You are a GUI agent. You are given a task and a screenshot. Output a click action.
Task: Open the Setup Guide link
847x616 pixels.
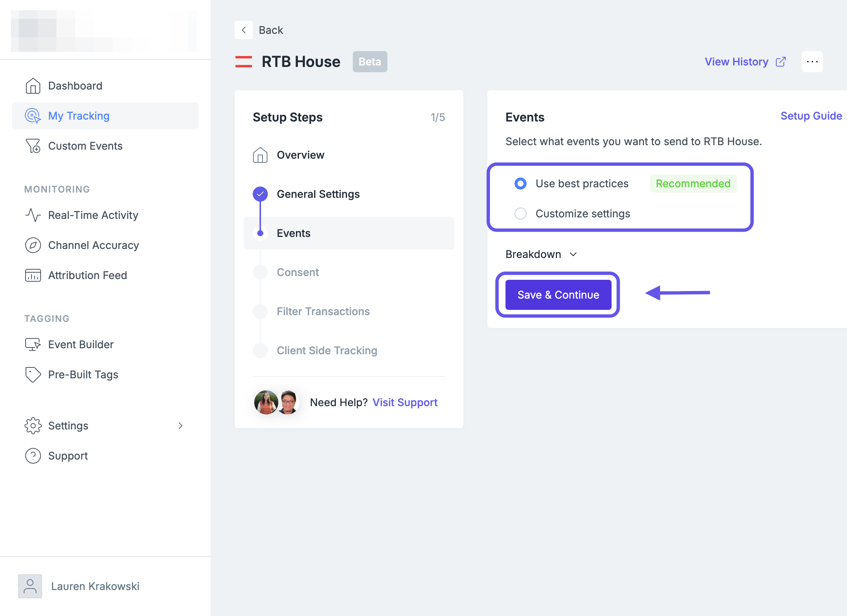(811, 116)
